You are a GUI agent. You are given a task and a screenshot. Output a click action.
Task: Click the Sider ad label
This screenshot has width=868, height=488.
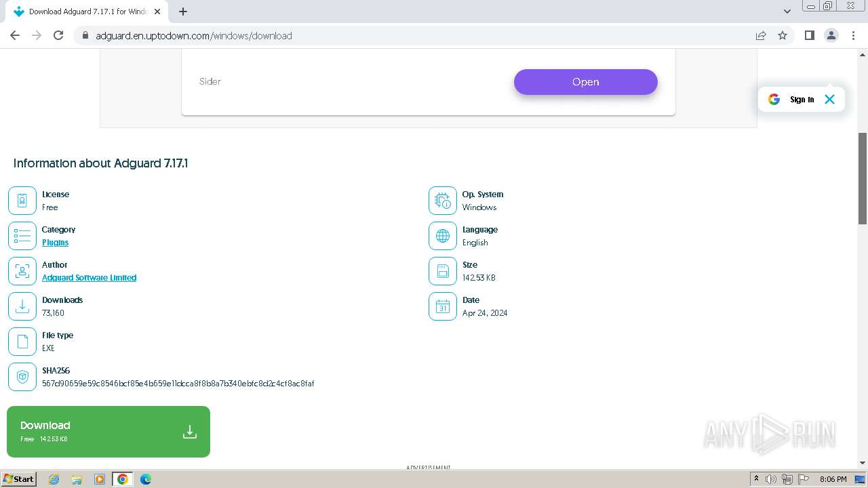210,81
